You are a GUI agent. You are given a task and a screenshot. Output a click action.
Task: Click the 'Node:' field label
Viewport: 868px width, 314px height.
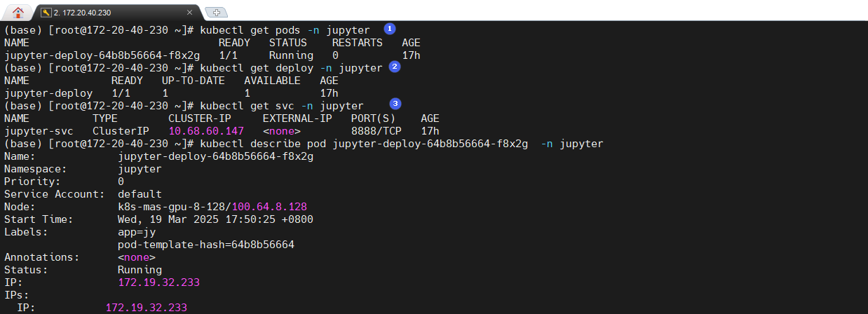click(20, 207)
